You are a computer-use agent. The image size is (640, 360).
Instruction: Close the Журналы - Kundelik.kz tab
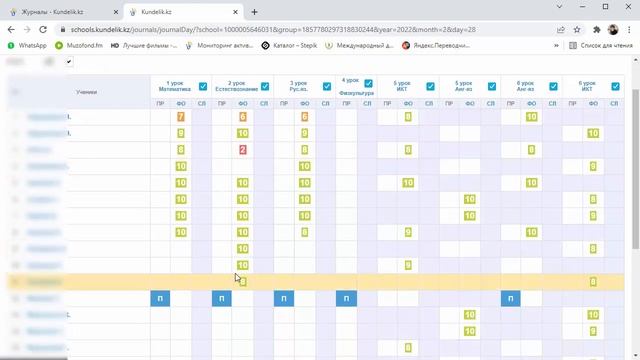coord(116,12)
